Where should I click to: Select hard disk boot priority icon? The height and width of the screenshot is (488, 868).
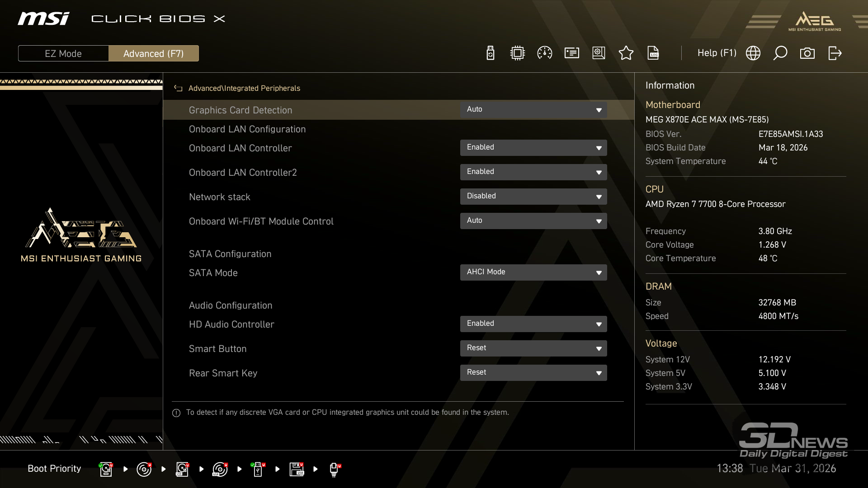point(106,469)
